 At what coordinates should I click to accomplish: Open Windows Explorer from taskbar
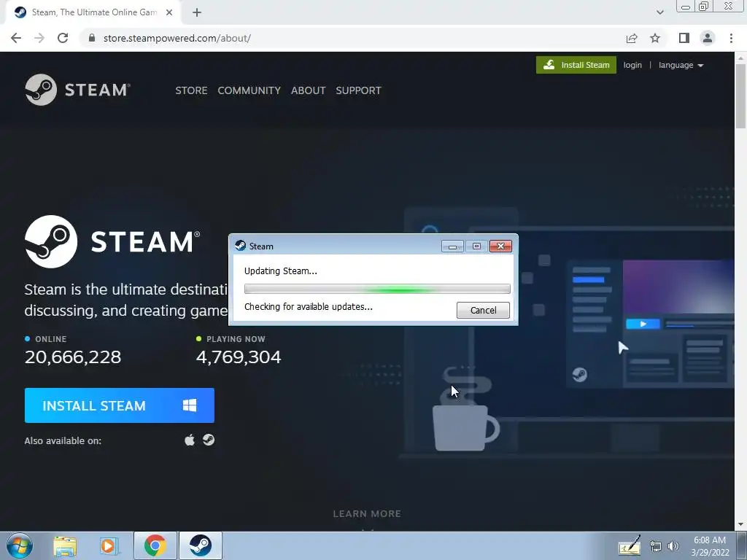coord(65,546)
